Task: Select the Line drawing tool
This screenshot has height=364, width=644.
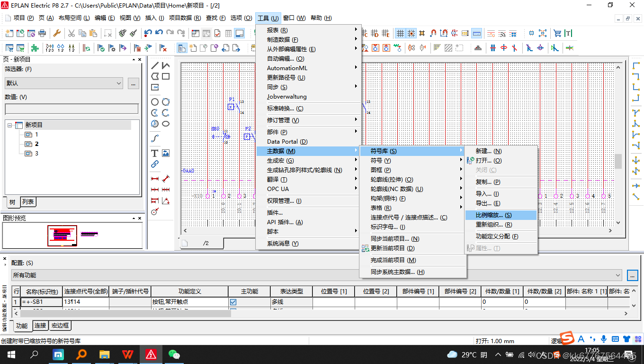Action: coord(155,65)
